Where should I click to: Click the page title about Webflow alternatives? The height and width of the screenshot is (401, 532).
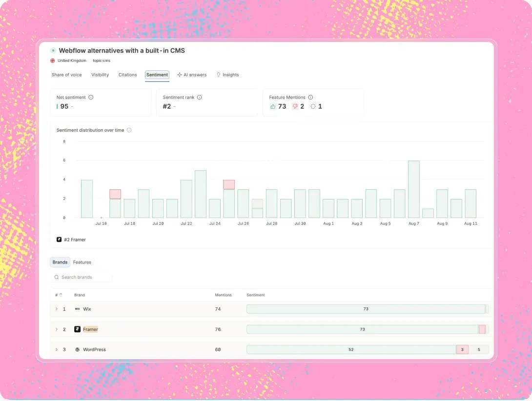(x=122, y=51)
